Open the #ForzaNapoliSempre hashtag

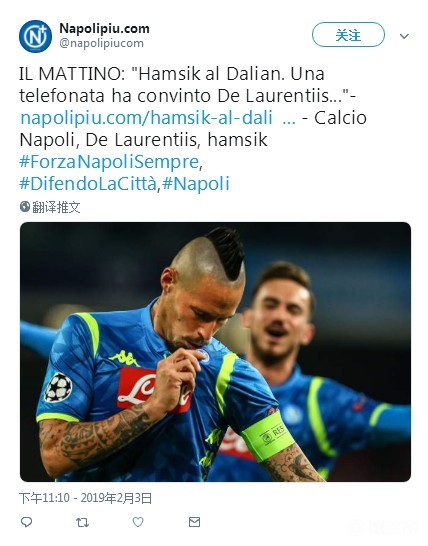pos(109,162)
